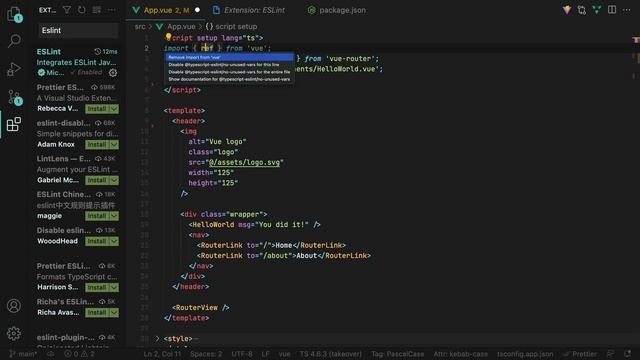Open install dropdown for maggie's extension

[x=114, y=216]
